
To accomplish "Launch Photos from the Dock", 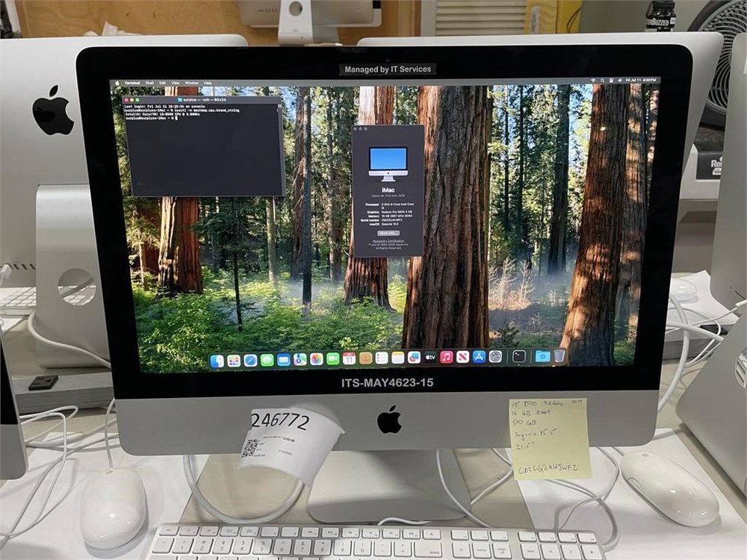I will [316, 358].
